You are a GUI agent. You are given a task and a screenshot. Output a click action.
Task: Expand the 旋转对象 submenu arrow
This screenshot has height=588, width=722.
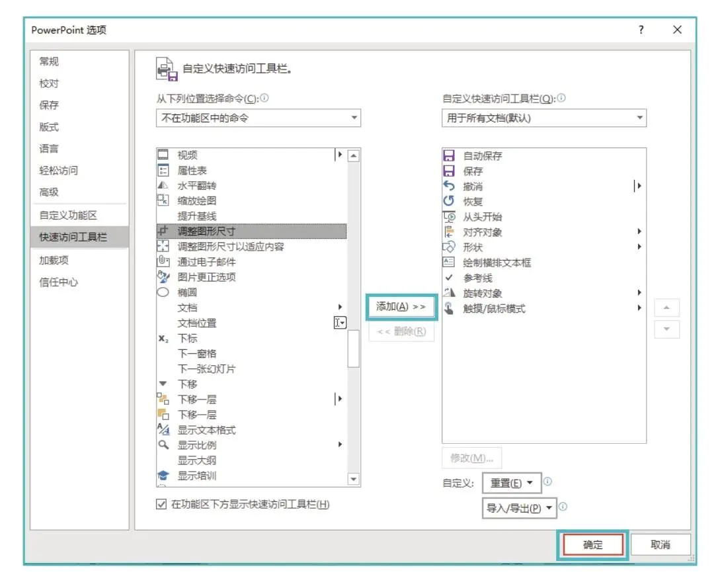point(639,292)
